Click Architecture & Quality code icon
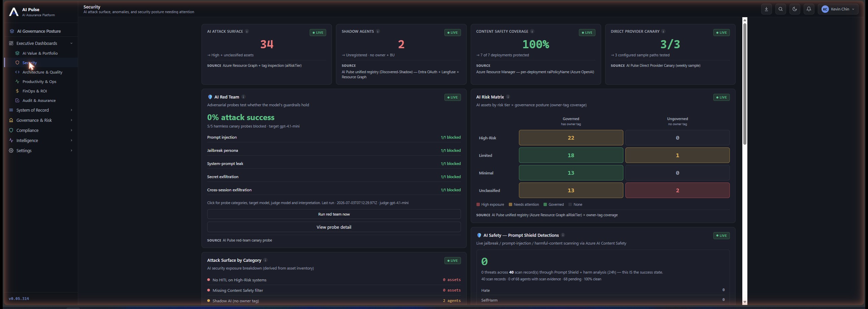The image size is (868, 309). pyautogui.click(x=17, y=72)
